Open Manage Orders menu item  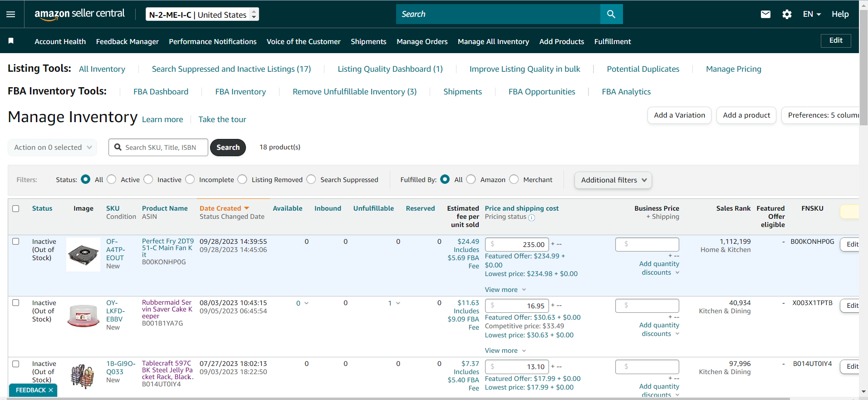click(422, 41)
